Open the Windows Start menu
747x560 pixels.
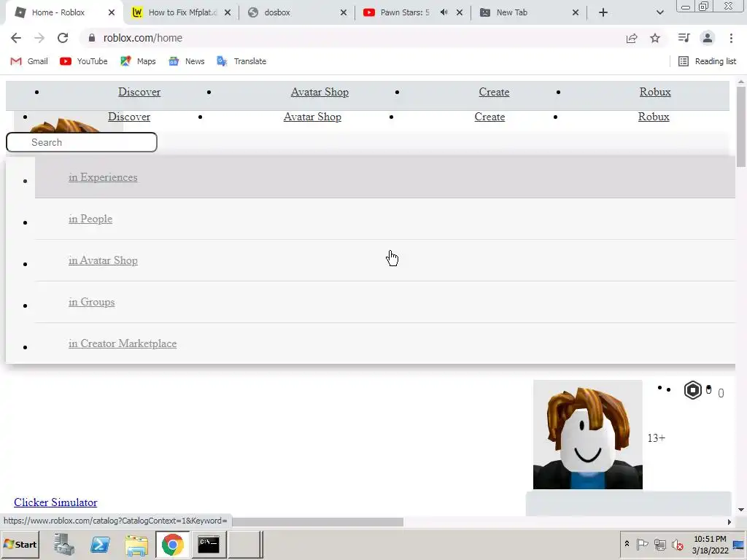click(x=20, y=545)
